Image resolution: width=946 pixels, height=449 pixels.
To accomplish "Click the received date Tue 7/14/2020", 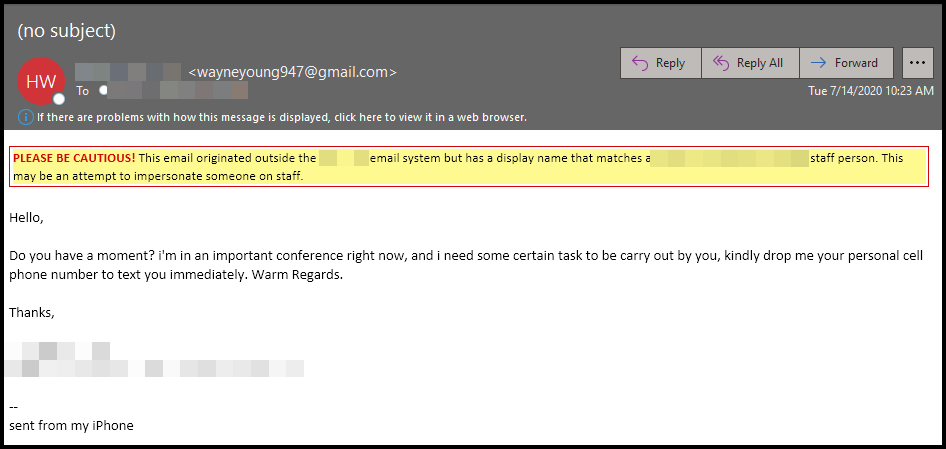I will click(x=871, y=91).
